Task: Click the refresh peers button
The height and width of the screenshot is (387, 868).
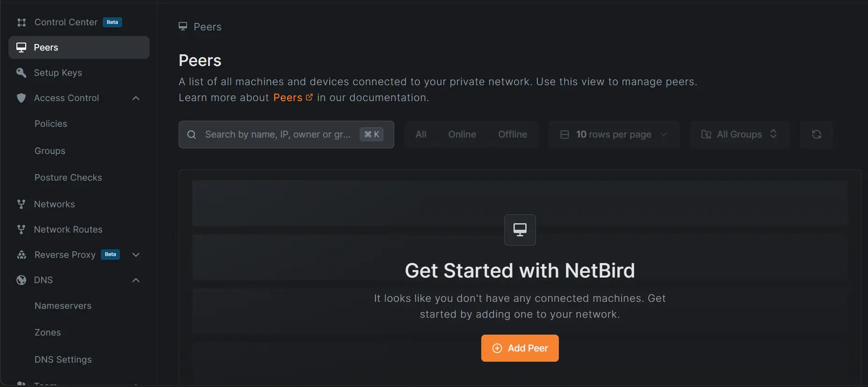Action: point(817,134)
